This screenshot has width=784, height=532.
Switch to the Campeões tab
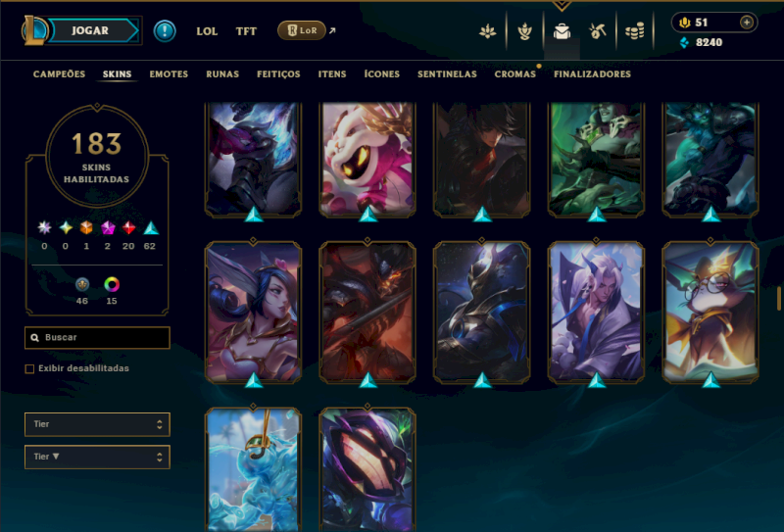(x=59, y=74)
